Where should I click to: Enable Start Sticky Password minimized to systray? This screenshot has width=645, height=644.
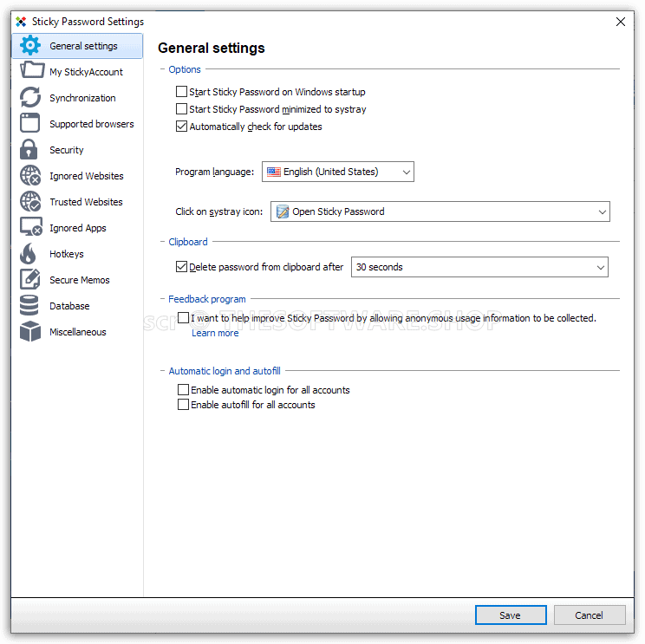[181, 108]
